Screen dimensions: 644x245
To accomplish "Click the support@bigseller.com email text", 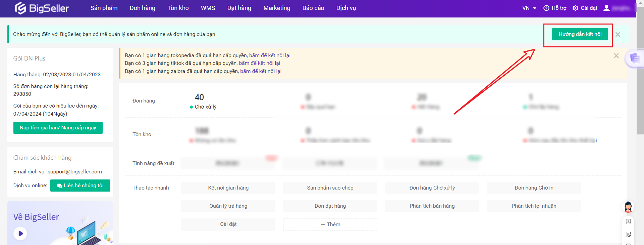I will 75,172.
